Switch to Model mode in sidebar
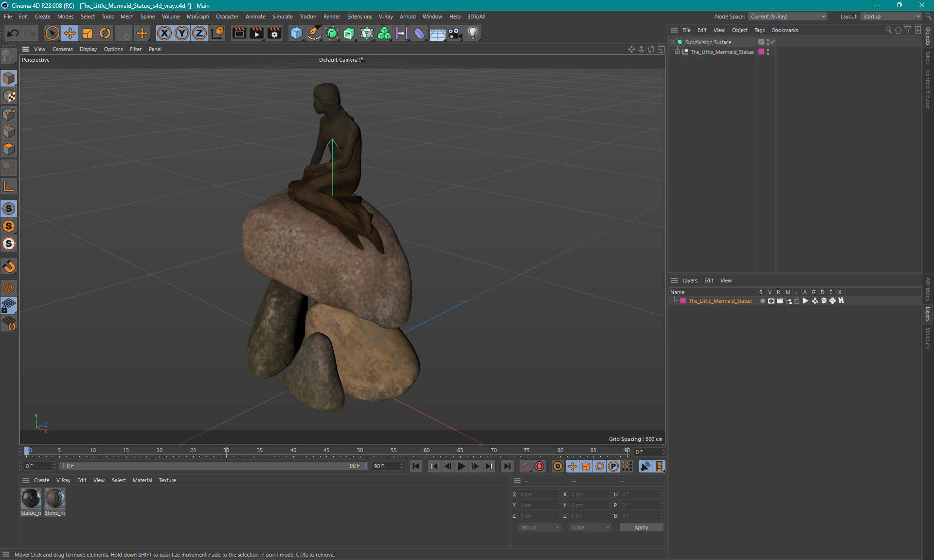The width and height of the screenshot is (934, 560). (9, 78)
